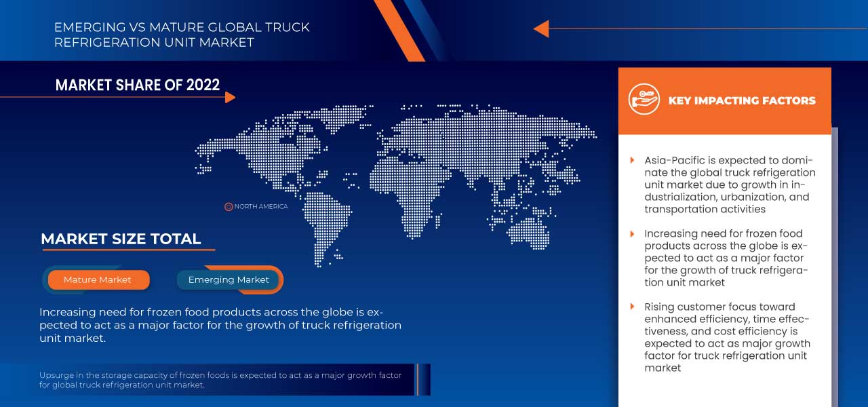Click the Key Impacting Factors heading

742,100
